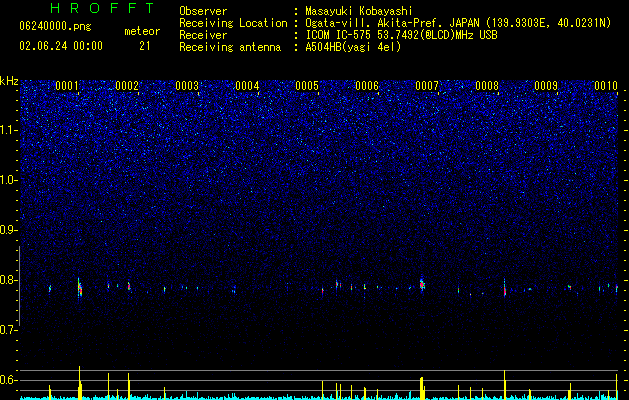
Task: Click the meteor count 21
Action: tap(144, 46)
